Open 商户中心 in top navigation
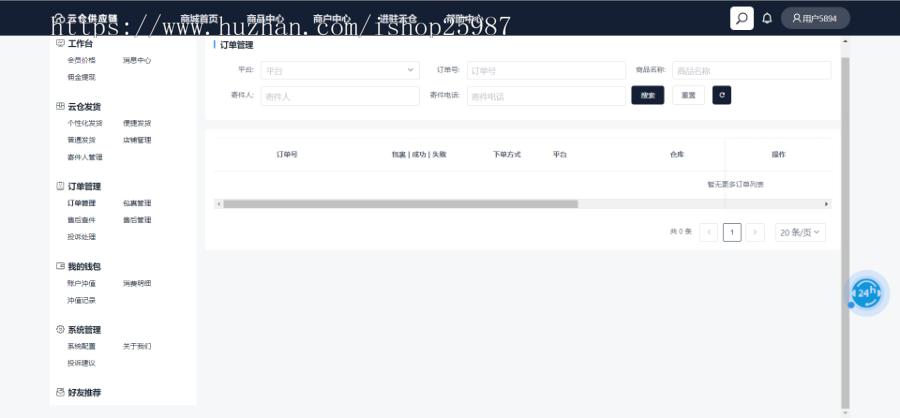900x418 pixels. [332, 18]
